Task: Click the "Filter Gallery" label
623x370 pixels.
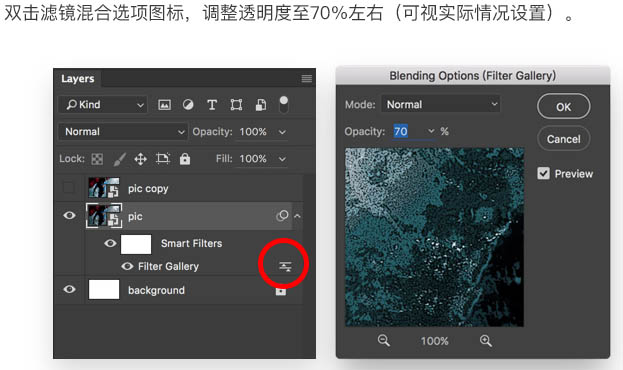Action: (x=168, y=266)
